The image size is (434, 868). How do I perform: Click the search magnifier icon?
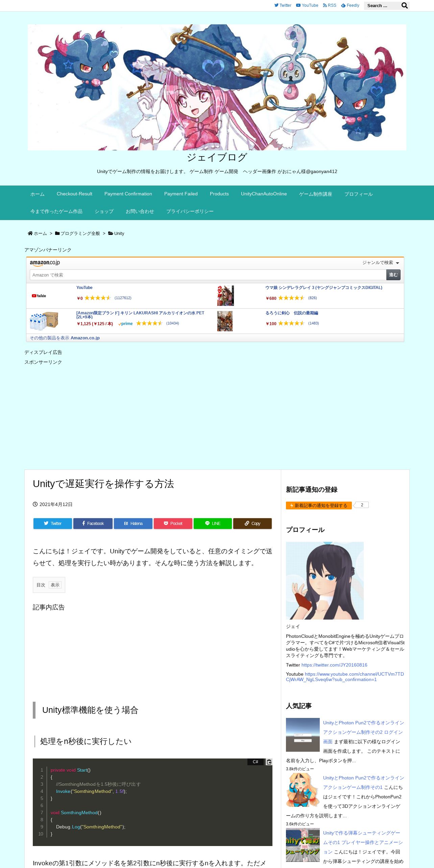(x=404, y=5)
